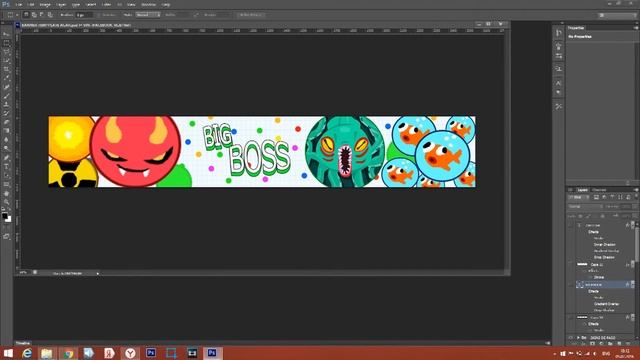Screen dimensions: 640x360
Task: Select the Pen tool
Action: coord(7,158)
